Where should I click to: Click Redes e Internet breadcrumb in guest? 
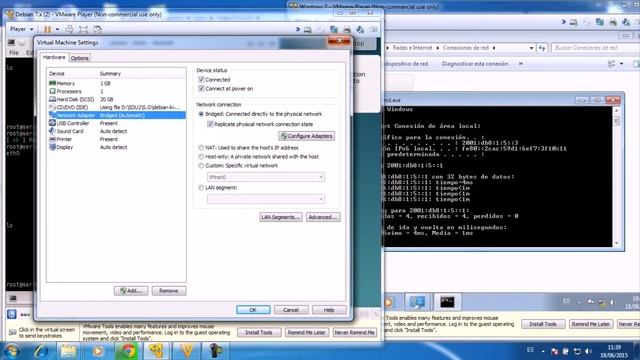[x=412, y=48]
